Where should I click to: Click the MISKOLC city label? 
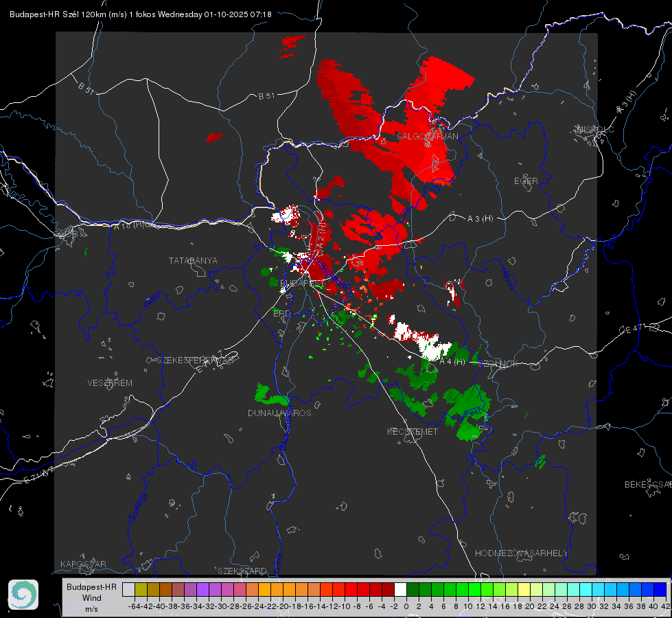tap(595, 129)
